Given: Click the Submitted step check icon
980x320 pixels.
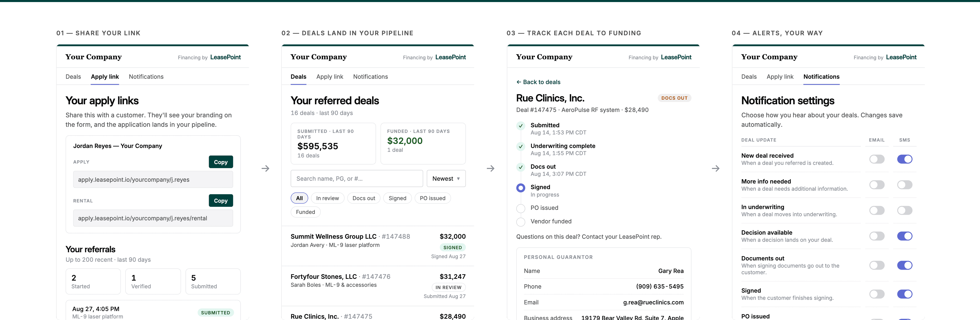Looking at the screenshot, I should tap(520, 126).
